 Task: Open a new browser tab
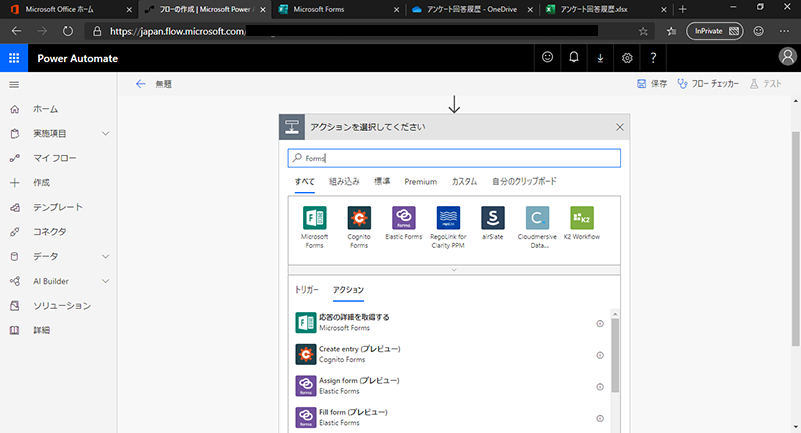[x=682, y=9]
